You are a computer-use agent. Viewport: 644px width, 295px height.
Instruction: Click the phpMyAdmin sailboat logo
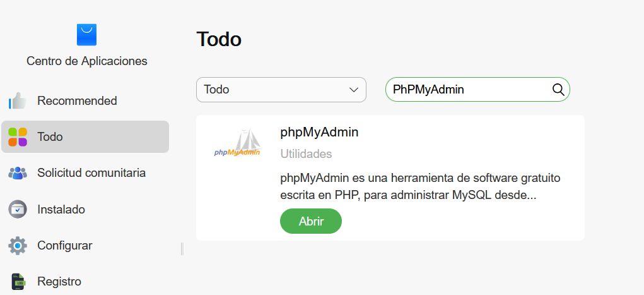[237, 143]
